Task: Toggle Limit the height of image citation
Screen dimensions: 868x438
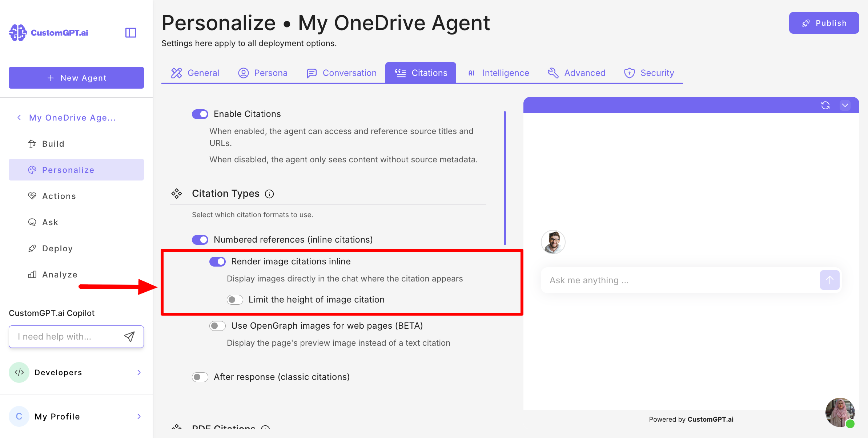Action: pyautogui.click(x=235, y=300)
